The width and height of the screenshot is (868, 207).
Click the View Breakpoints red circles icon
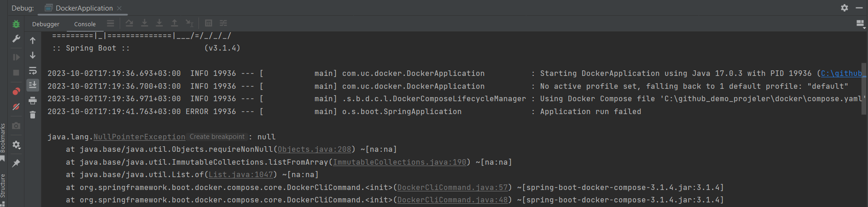click(16, 91)
